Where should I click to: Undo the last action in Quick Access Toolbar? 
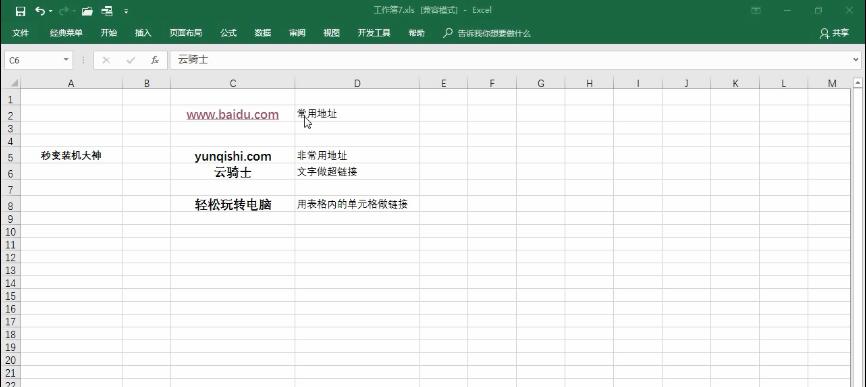pyautogui.click(x=39, y=10)
